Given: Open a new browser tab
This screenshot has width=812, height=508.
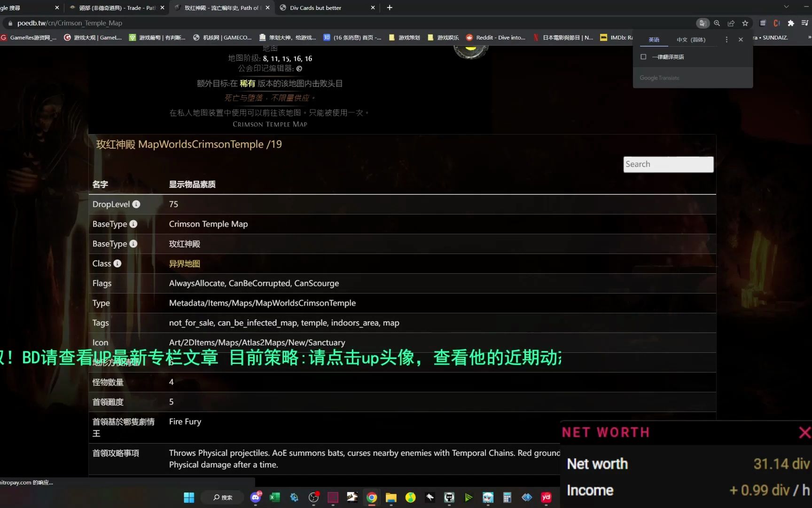Looking at the screenshot, I should (390, 8).
